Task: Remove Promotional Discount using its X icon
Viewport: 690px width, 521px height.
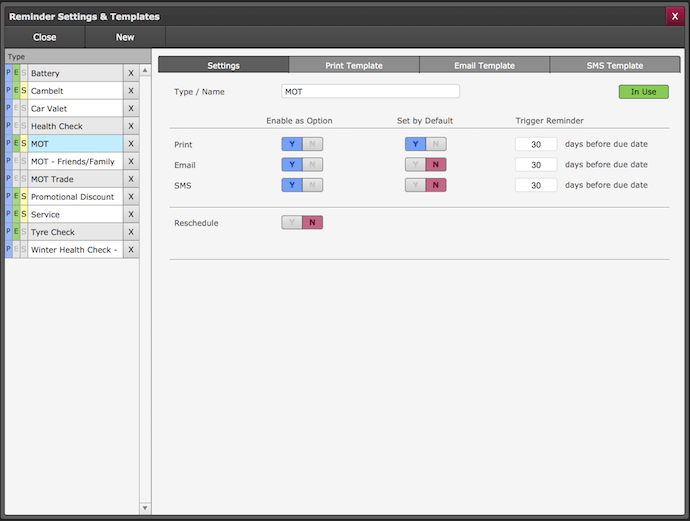Action: click(131, 197)
